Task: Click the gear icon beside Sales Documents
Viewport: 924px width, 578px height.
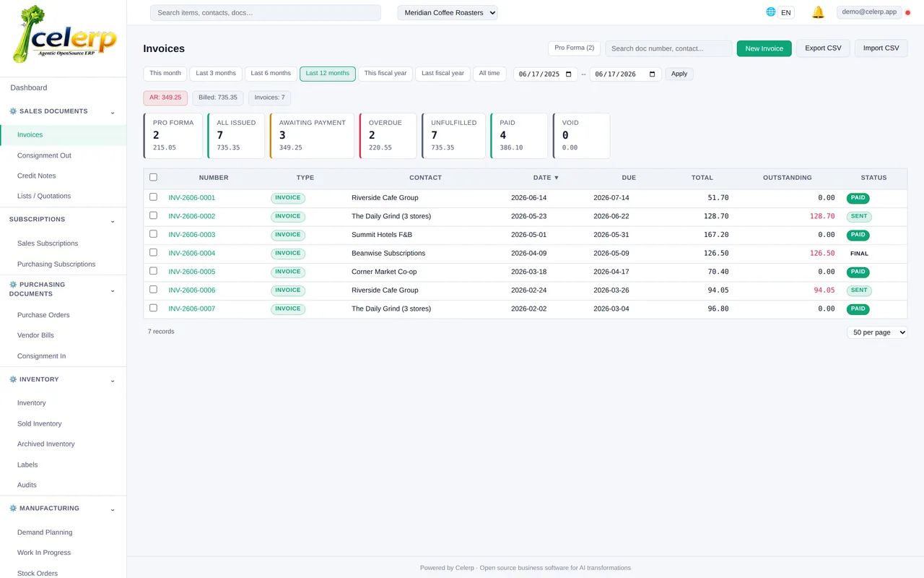Action: (x=13, y=111)
